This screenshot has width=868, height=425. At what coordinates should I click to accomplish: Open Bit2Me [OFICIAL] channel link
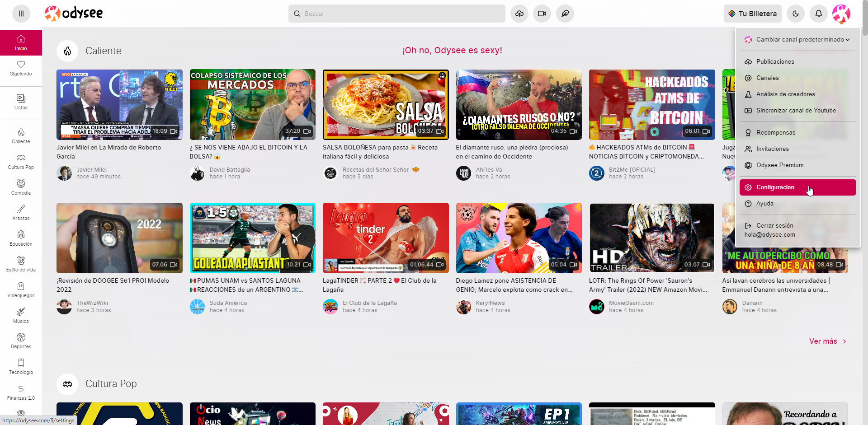[632, 170]
